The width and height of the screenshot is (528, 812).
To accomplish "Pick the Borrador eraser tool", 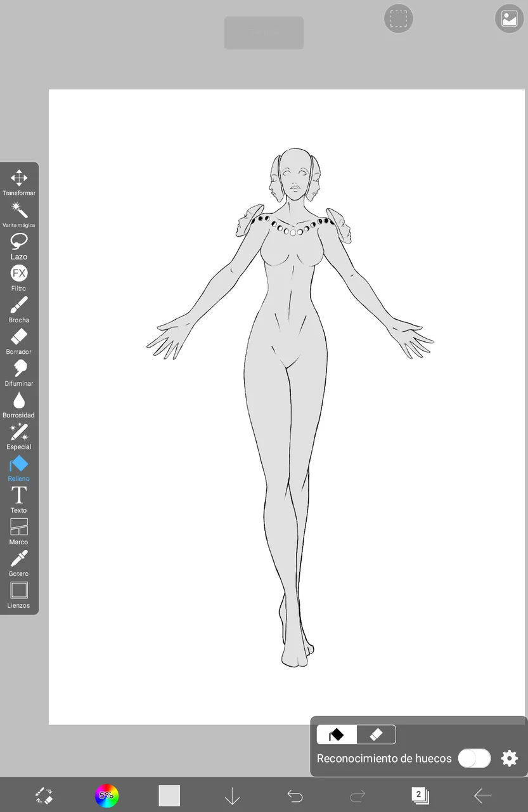I will (x=19, y=341).
